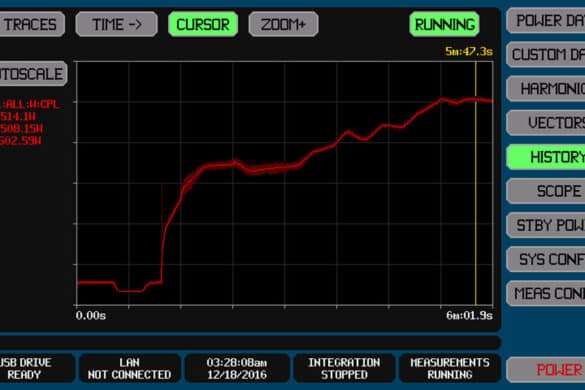Open the MEAS CONFIG screen
The image size is (585, 390).
546,294
